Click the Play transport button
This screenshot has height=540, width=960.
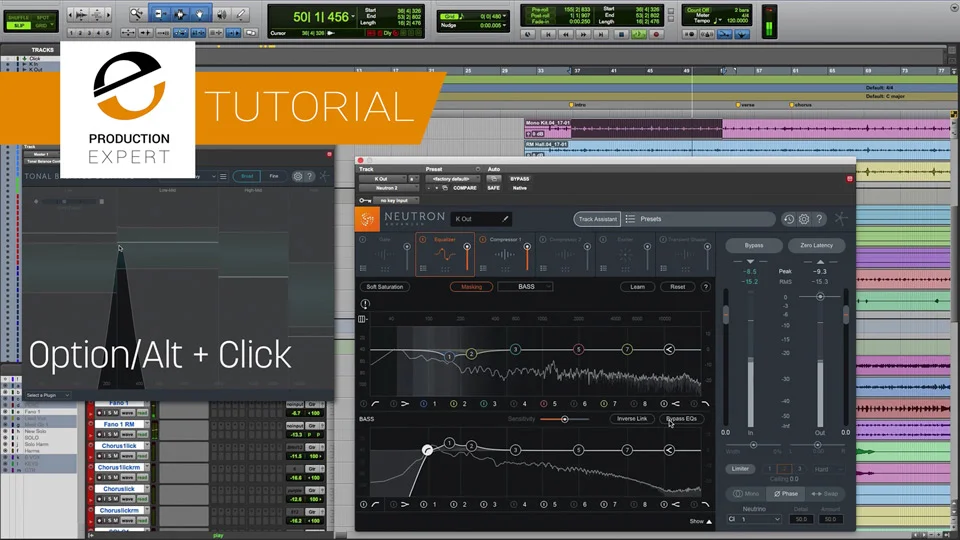(x=639, y=34)
